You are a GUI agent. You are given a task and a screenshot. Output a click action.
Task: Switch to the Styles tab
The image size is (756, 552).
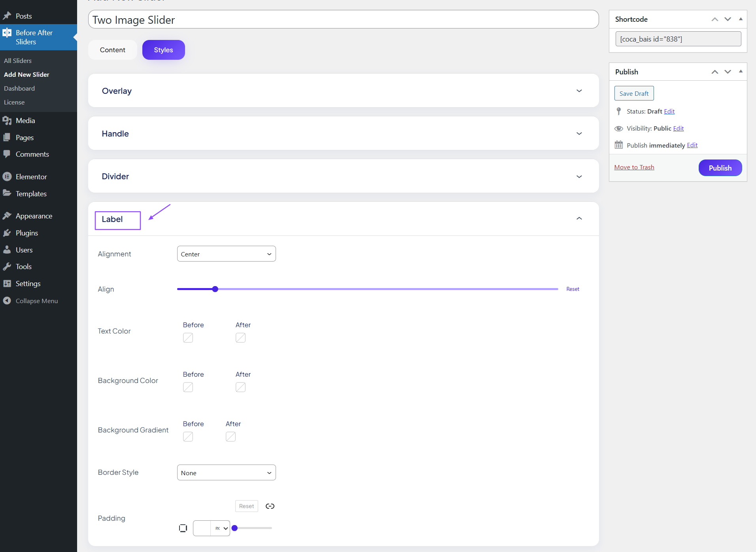[164, 50]
